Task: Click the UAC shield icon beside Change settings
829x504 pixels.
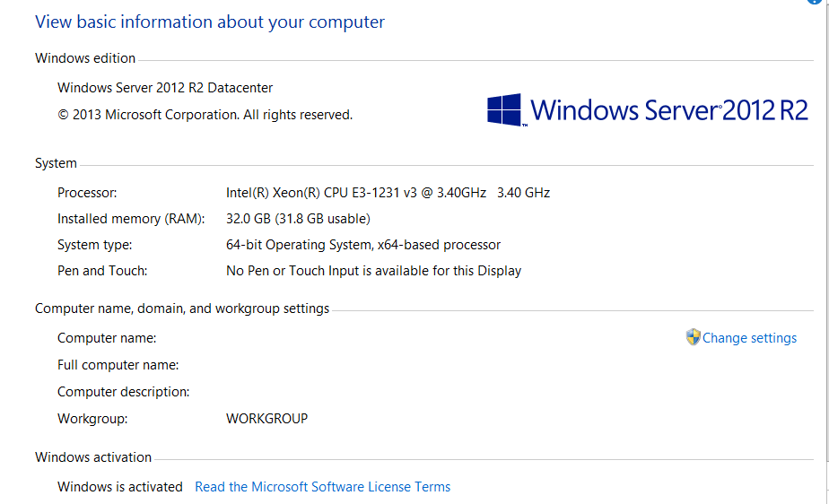Action: [693, 337]
